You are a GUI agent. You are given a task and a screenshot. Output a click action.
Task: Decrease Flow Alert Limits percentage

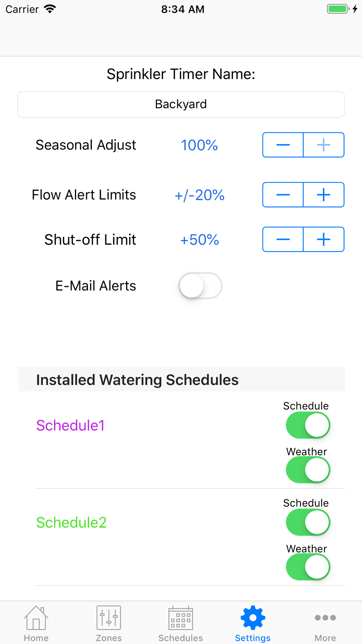tap(283, 195)
